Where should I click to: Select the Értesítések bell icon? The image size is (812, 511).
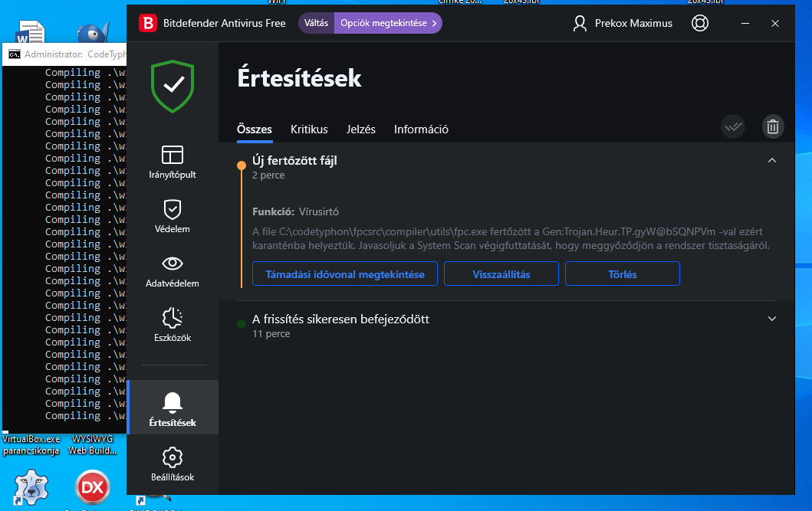[173, 402]
